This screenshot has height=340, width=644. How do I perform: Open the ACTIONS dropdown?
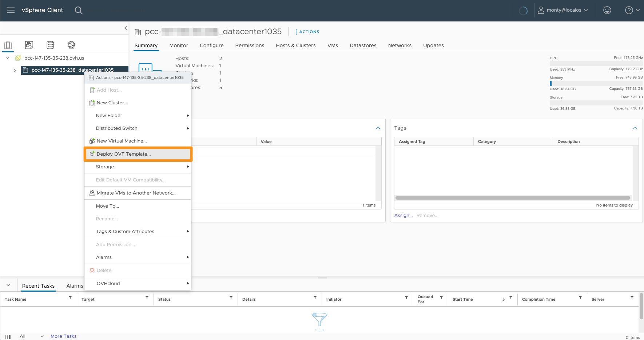(x=307, y=32)
